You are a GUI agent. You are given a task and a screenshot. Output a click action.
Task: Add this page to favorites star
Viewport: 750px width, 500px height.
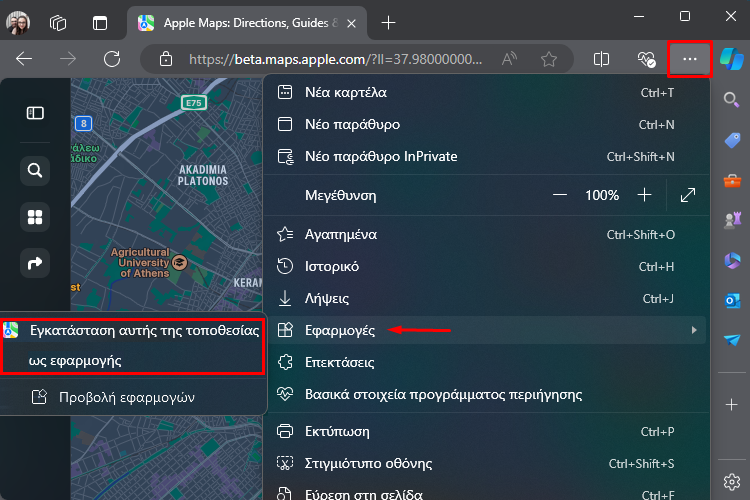pos(549,59)
